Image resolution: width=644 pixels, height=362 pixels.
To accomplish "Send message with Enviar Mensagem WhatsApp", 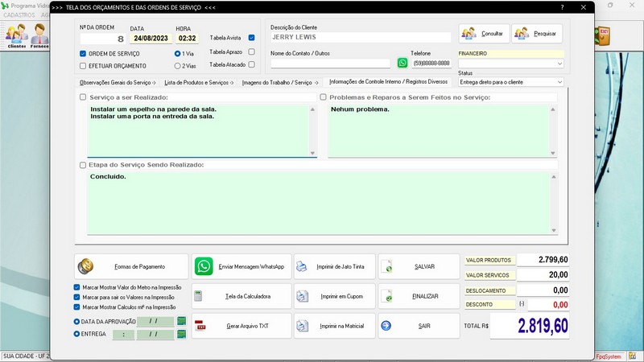I will coord(241,266).
